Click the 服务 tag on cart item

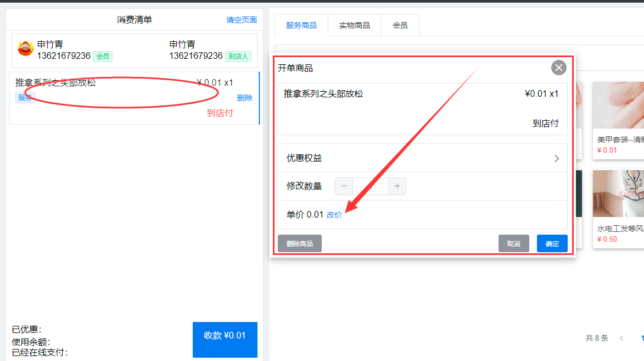25,97
